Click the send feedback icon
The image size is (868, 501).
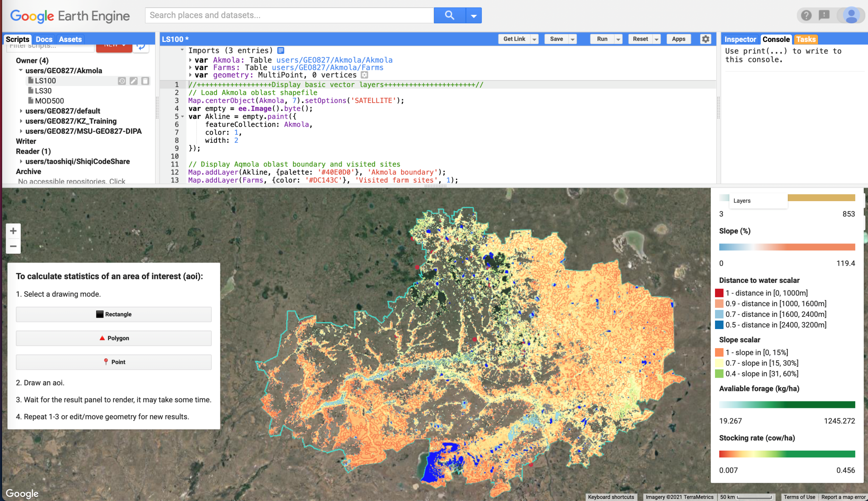pyautogui.click(x=824, y=15)
